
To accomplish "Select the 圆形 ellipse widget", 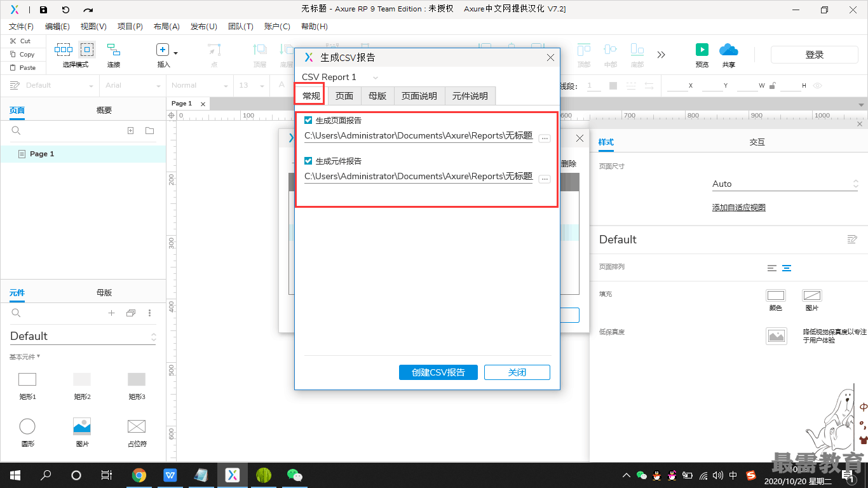I will pos(27,426).
